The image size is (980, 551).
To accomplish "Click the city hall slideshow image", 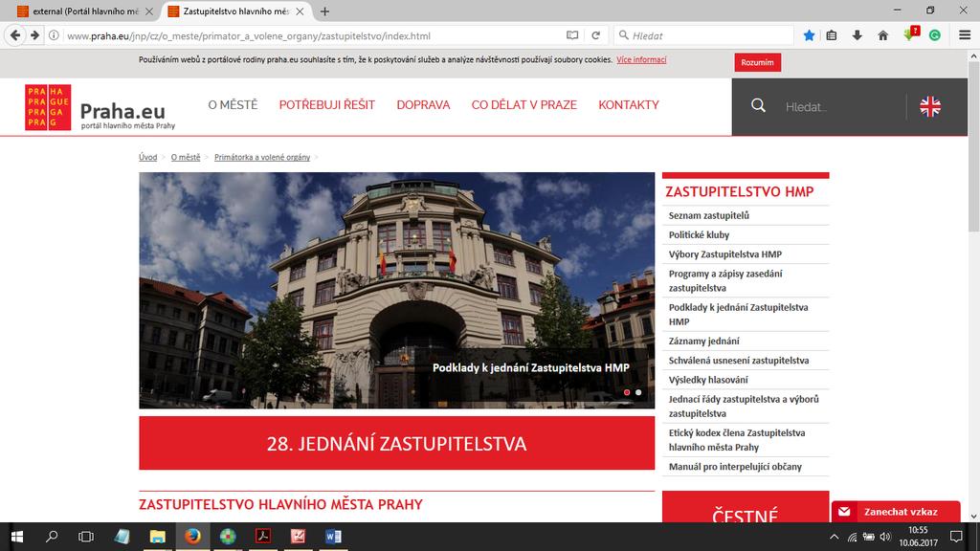I will (396, 290).
